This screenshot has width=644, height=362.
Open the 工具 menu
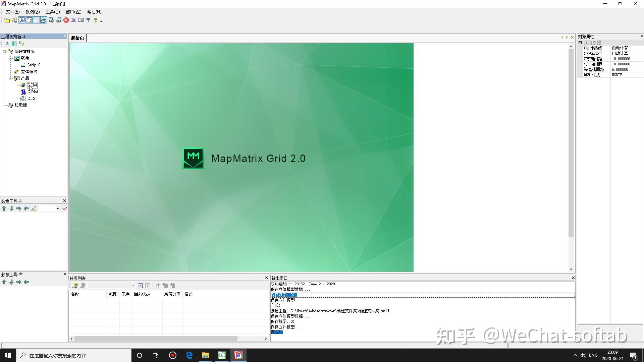[52, 11]
